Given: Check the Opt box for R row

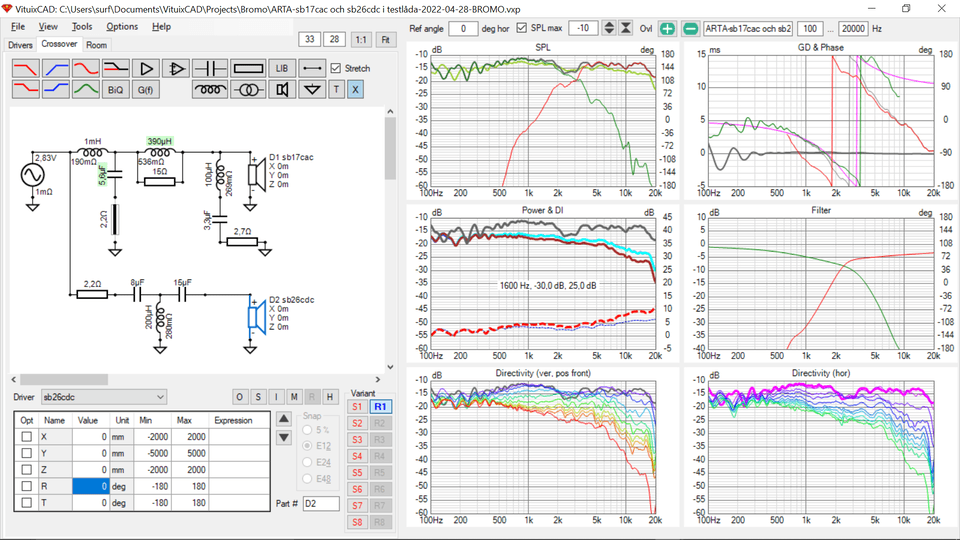Looking at the screenshot, I should click(x=26, y=486).
